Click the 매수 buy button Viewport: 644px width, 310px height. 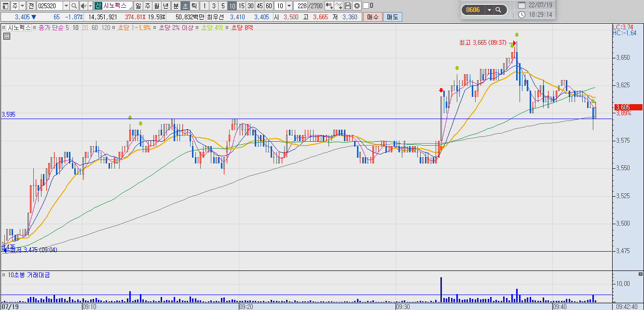point(372,17)
